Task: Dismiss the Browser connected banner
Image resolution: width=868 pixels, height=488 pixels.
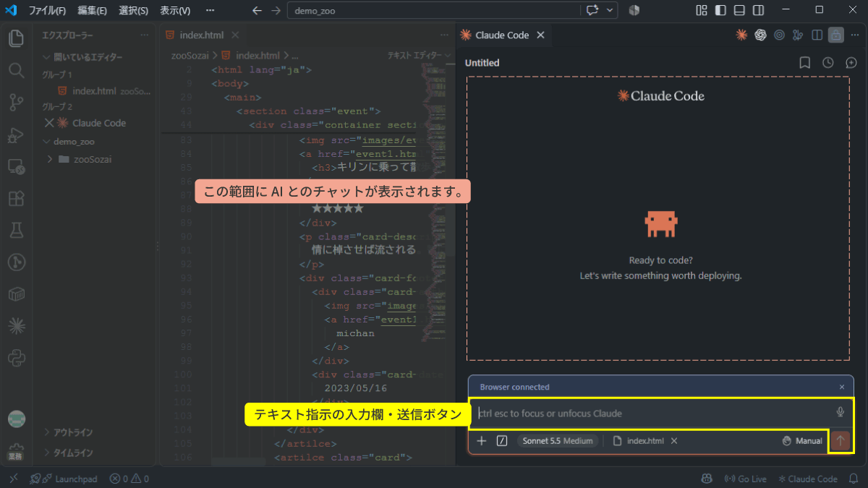Action: coord(841,387)
